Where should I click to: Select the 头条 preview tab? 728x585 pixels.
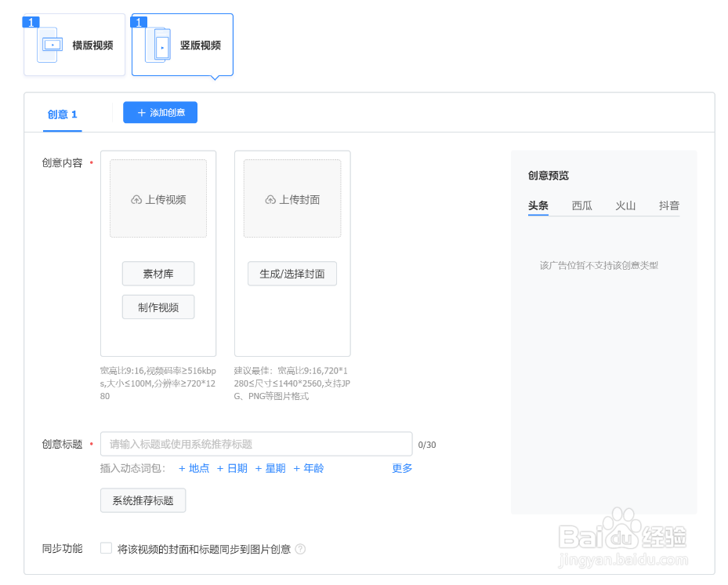538,205
